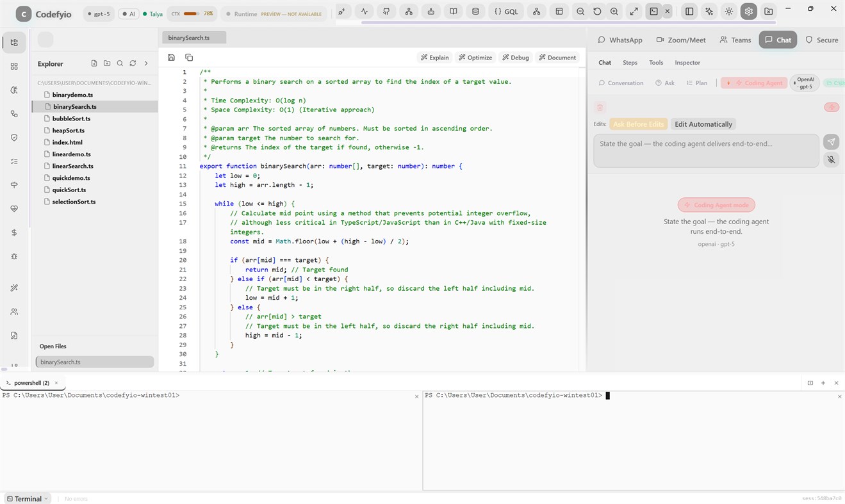The width and height of the screenshot is (845, 504).
Task: Click the Debug button
Action: 515,58
